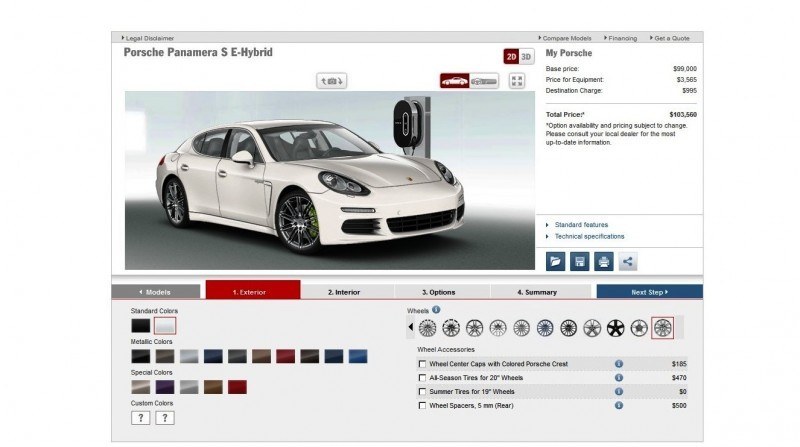Click the first custom color question-mark box
This screenshot has height=447, width=800.
140,418
